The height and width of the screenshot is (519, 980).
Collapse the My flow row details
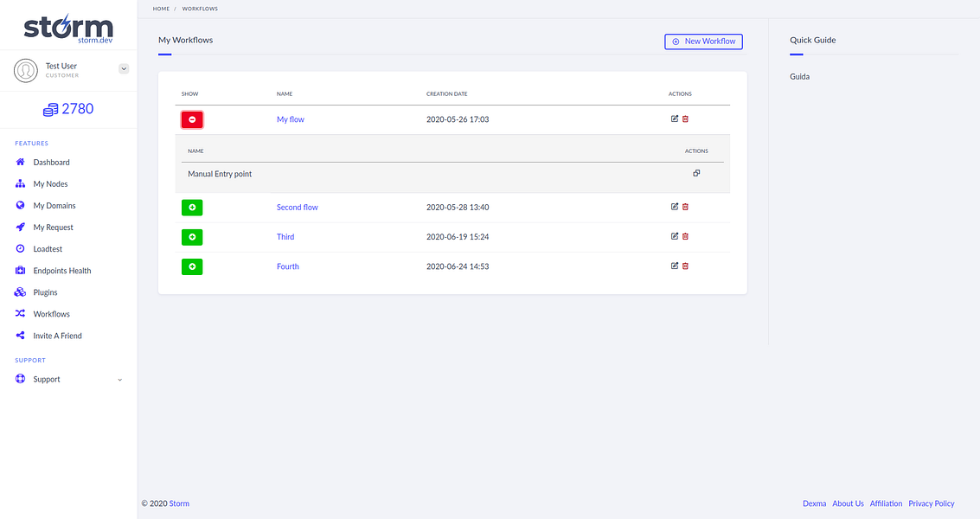click(x=192, y=119)
